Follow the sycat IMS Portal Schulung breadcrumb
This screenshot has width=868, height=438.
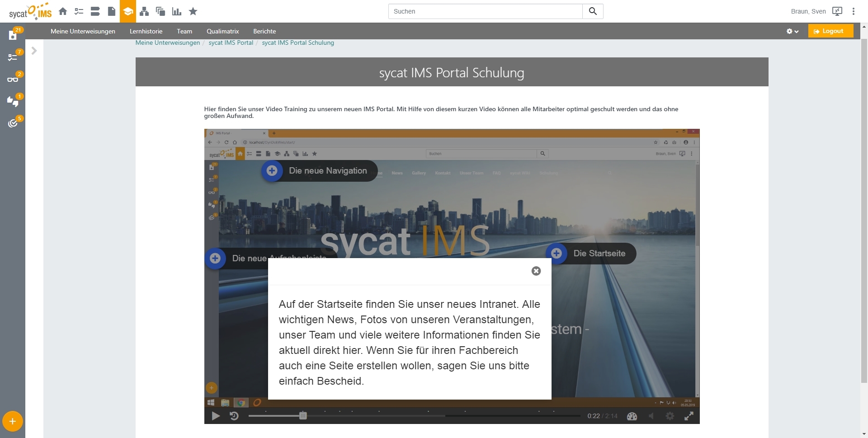tap(298, 42)
